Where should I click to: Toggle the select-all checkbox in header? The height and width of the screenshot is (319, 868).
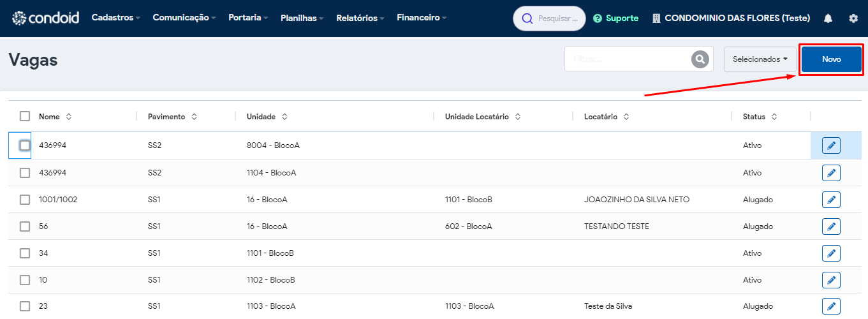25,116
